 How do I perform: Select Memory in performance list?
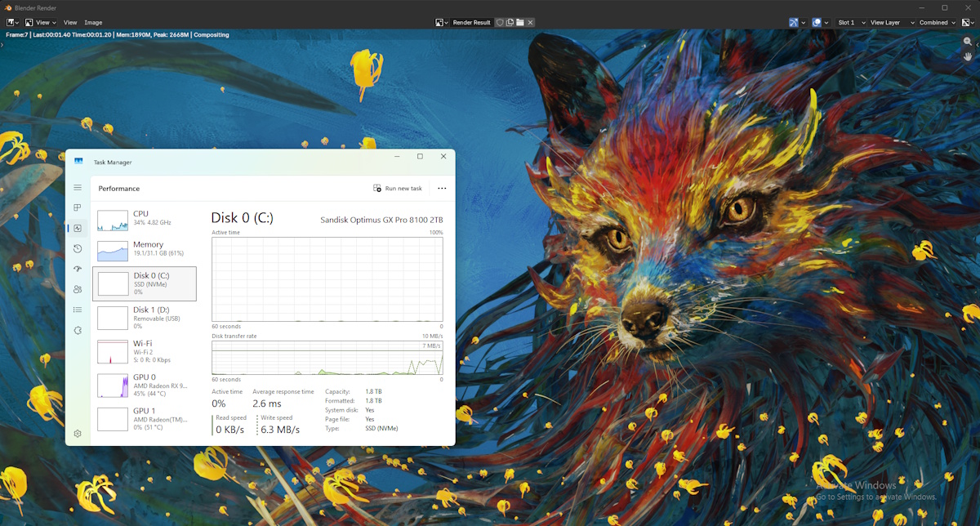(x=145, y=249)
